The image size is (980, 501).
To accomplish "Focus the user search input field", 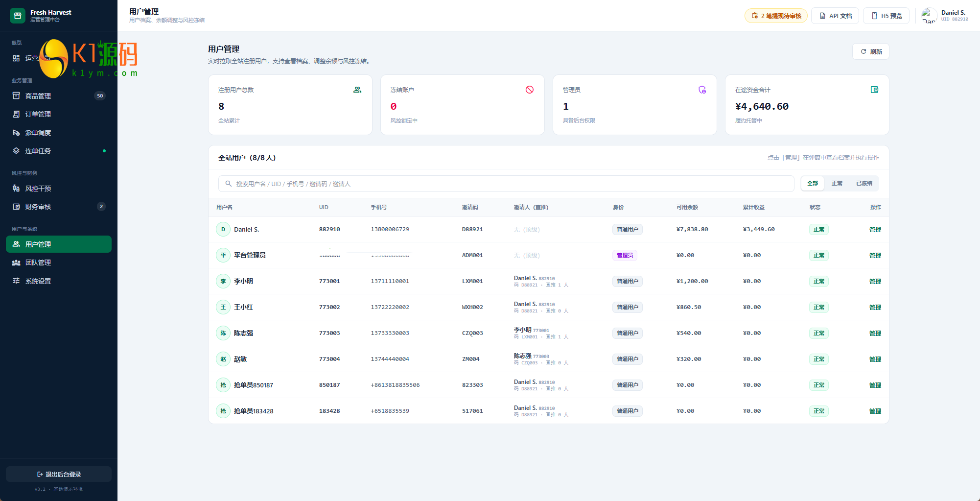I will click(506, 184).
